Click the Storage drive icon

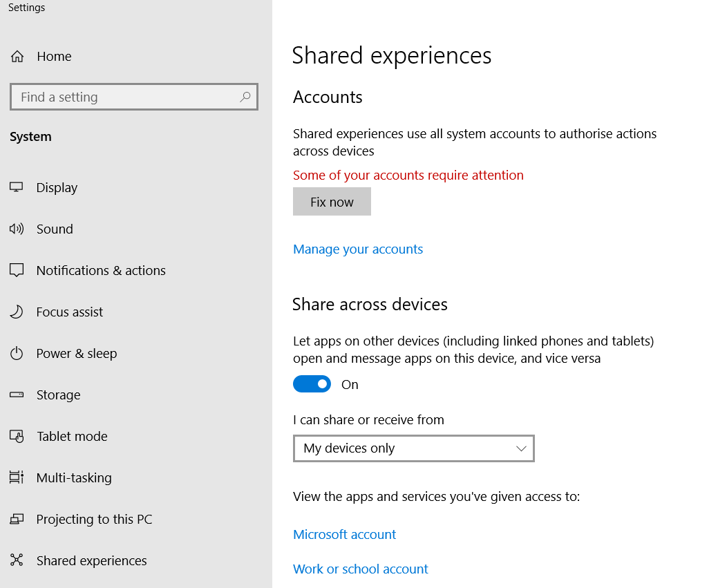(x=17, y=395)
